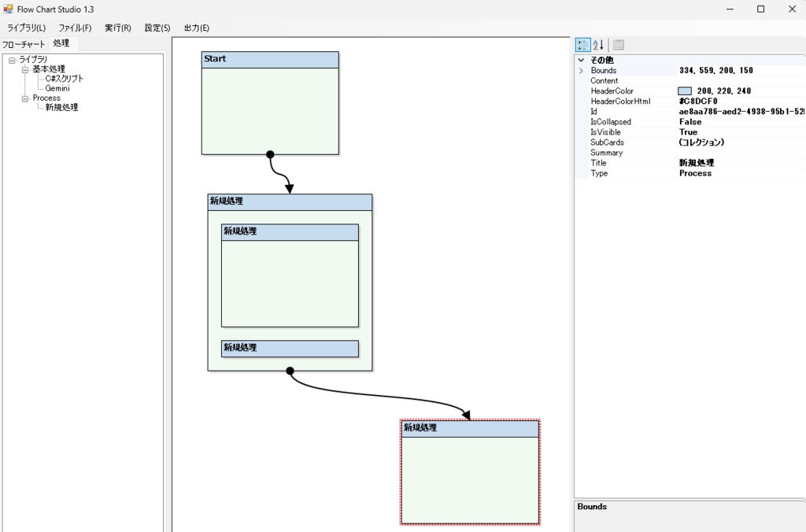This screenshot has height=532, width=806.
Task: Click the HeaderColor color swatch
Action: [686, 91]
